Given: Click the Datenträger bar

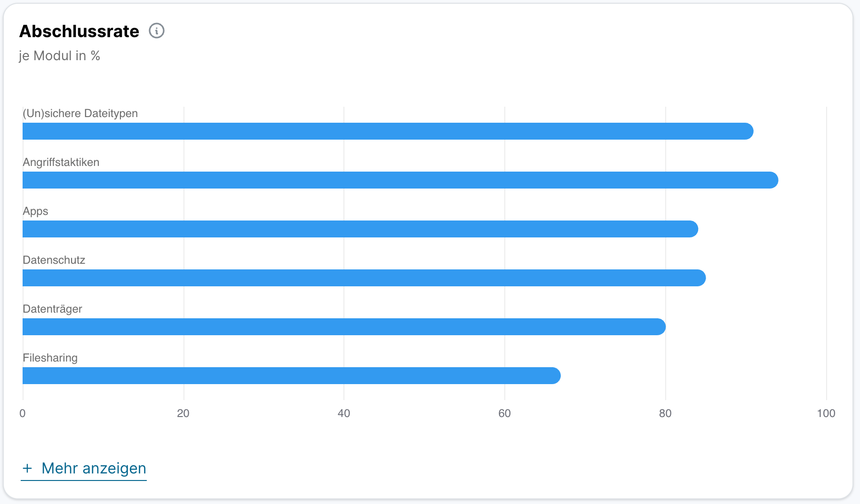Looking at the screenshot, I should tap(344, 327).
